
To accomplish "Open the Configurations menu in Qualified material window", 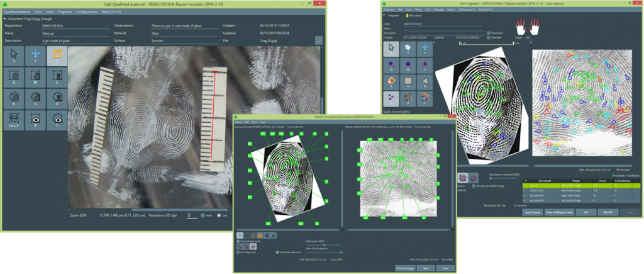I will point(87,12).
